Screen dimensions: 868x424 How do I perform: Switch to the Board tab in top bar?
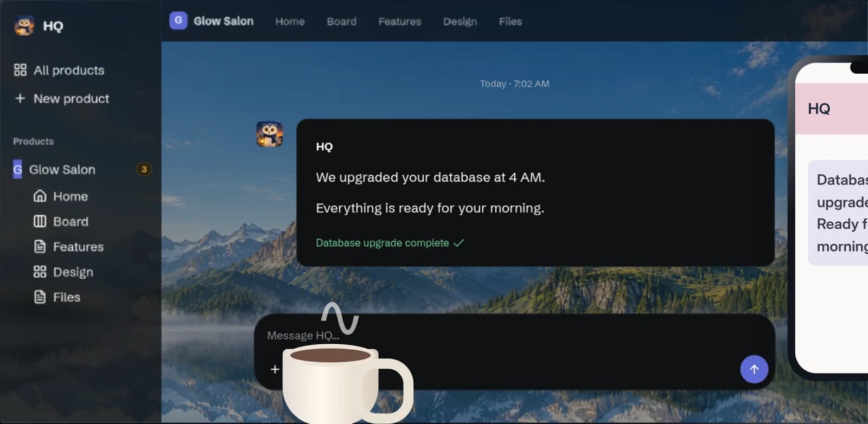click(x=342, y=21)
